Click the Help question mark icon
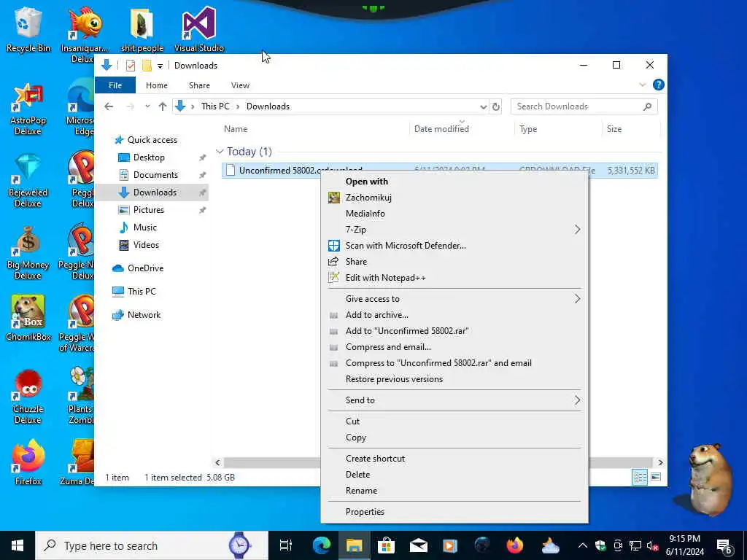The width and height of the screenshot is (747, 560). [659, 85]
